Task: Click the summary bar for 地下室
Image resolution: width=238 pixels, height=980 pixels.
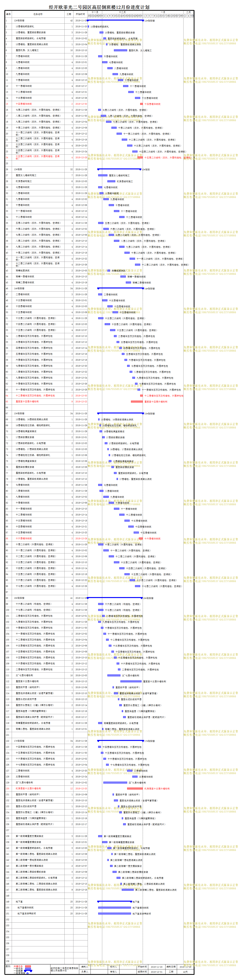Action: tap(114, 901)
